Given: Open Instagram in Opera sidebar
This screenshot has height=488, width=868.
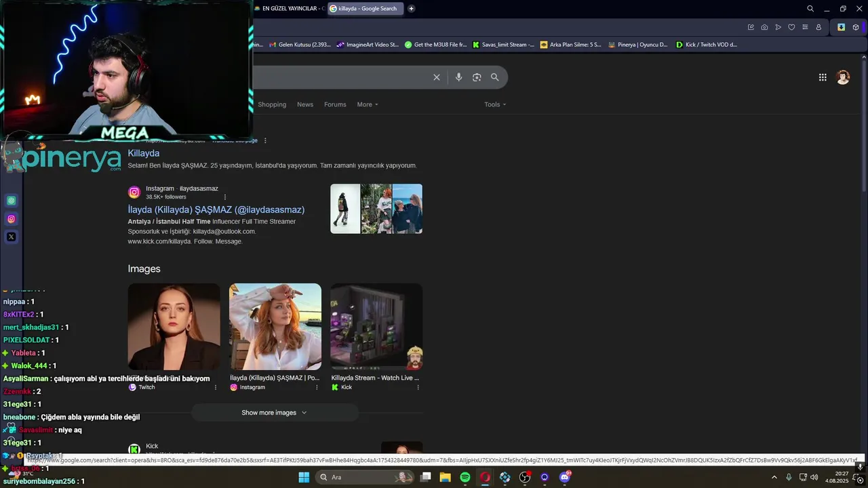Looking at the screenshot, I should (x=11, y=219).
